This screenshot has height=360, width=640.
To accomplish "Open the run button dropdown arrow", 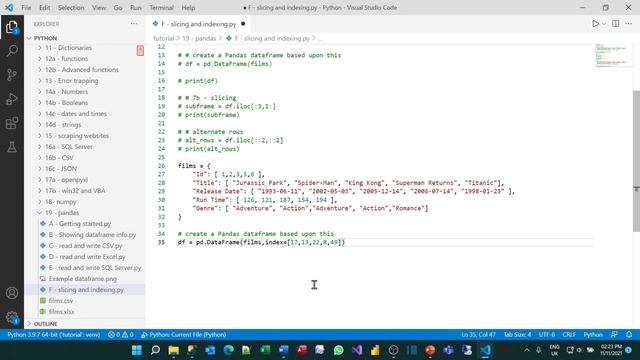I will coord(604,24).
